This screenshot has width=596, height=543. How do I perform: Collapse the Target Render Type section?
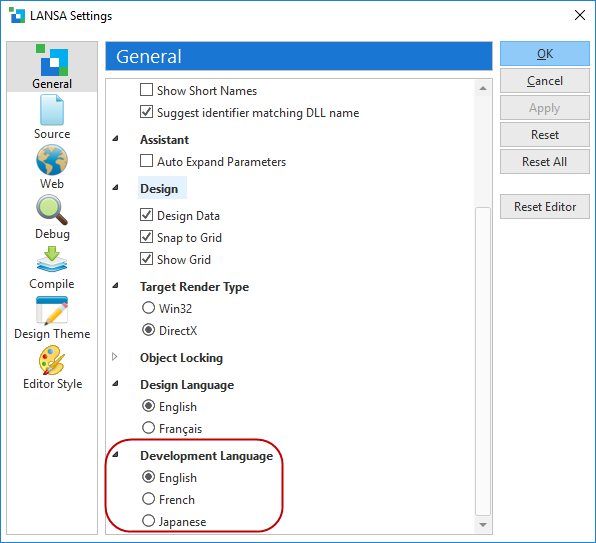[x=115, y=285]
